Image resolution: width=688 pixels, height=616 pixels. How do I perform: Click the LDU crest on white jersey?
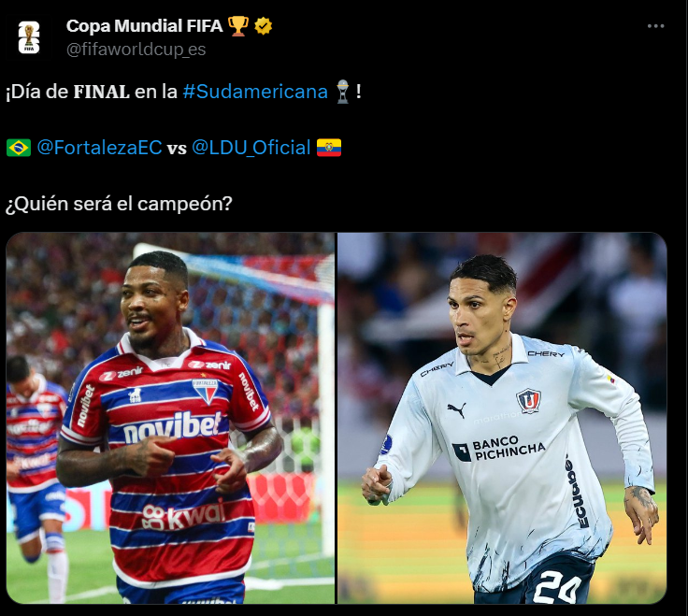pyautogui.click(x=528, y=401)
